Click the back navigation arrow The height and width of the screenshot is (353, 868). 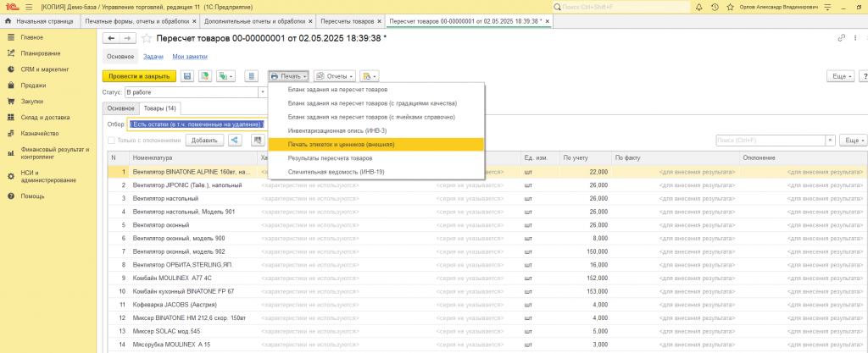[111, 38]
